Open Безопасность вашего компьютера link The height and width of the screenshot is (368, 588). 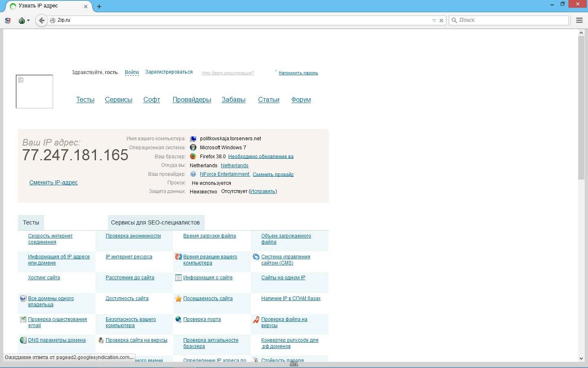[x=131, y=322]
